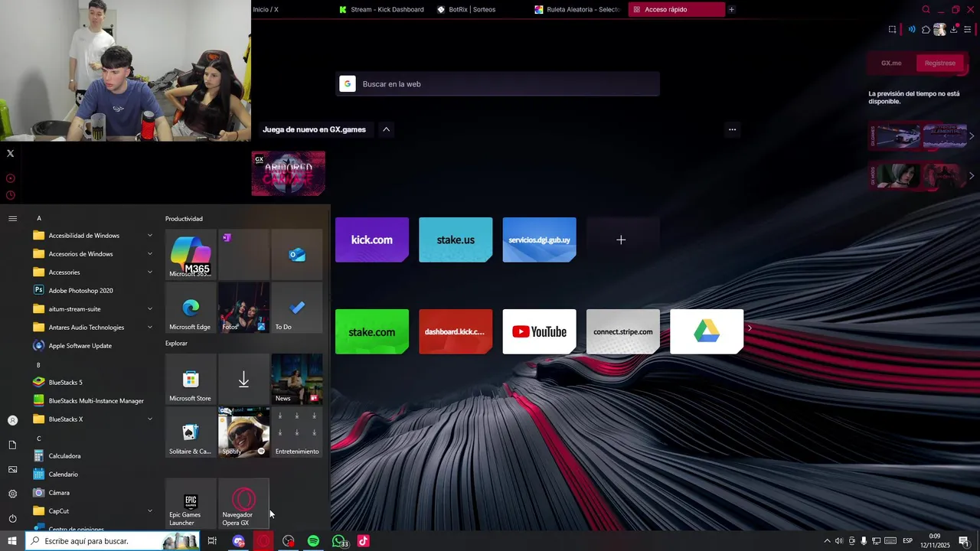Screen dimensions: 980x551
Task: Expand the Accessories folder
Action: 93,272
